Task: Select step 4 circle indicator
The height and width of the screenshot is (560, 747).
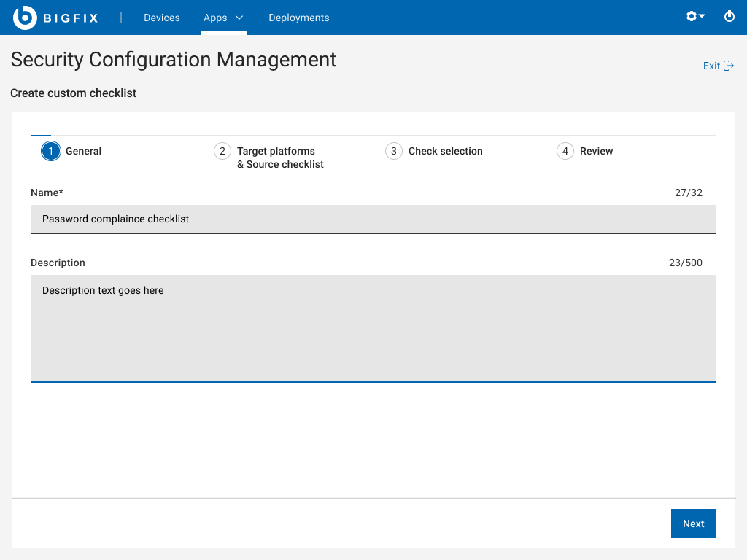Action: coord(565,152)
